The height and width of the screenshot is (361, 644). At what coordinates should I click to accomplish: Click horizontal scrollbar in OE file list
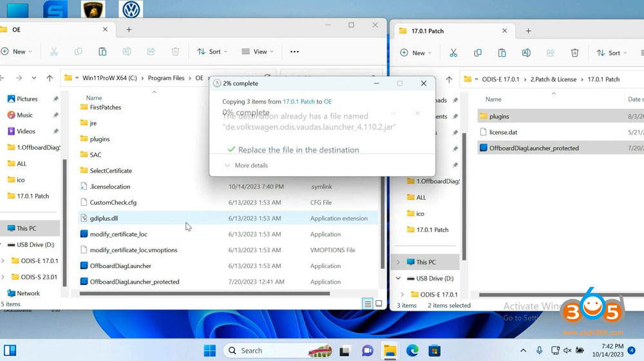pos(205,293)
